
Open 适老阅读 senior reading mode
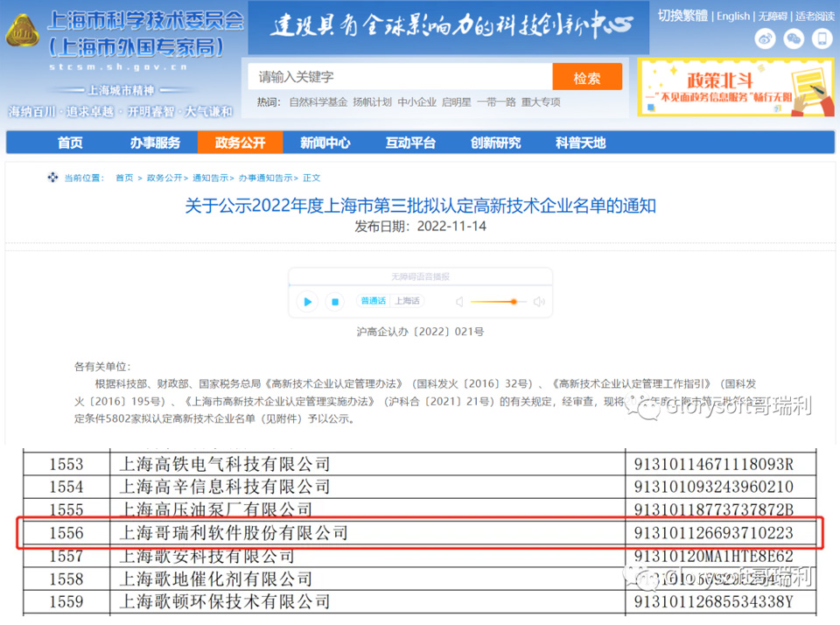[x=815, y=16]
